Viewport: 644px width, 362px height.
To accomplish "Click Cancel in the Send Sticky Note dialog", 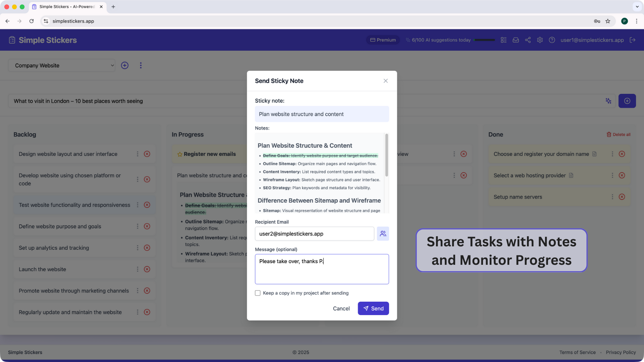I will (341, 308).
